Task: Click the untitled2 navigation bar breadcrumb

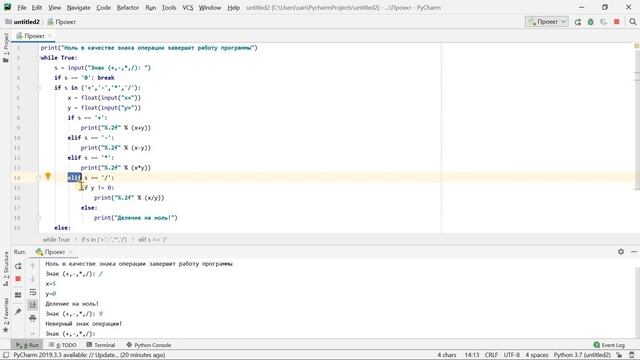Action: click(22, 22)
